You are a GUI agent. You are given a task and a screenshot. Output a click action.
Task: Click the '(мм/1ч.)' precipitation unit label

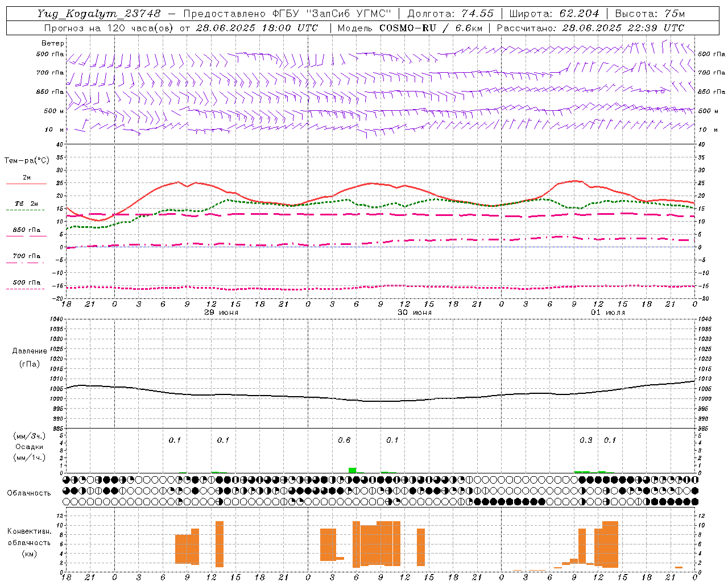(30, 458)
